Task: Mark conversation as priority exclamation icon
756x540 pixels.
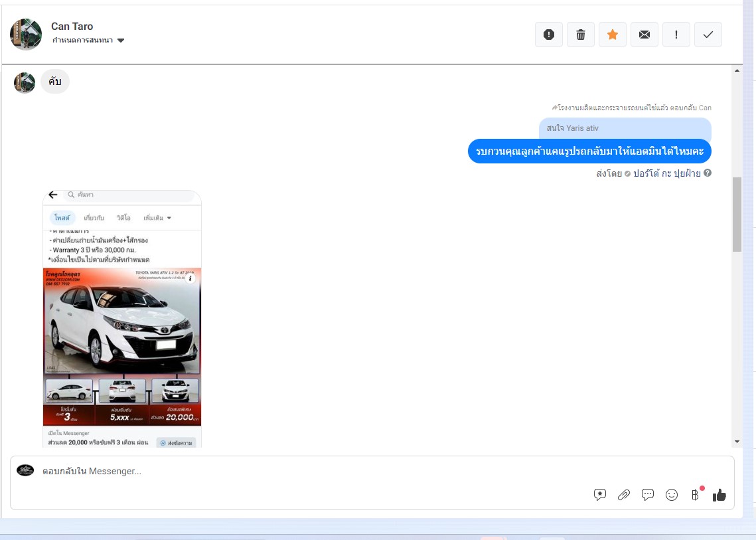Action: point(676,35)
